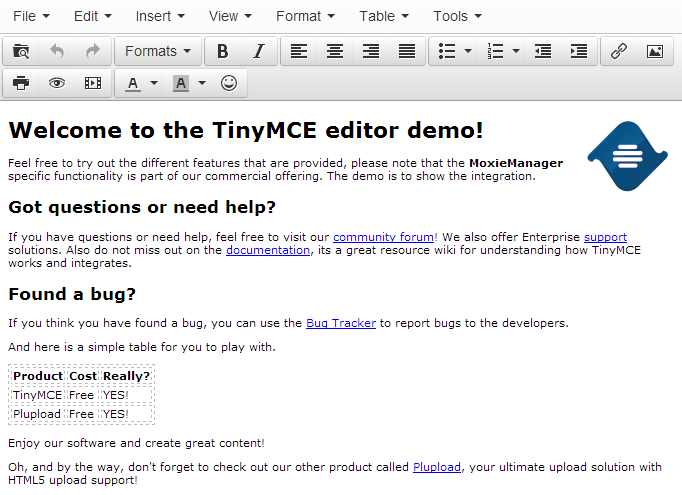Click the 'Got questions or need help?' heading

[x=142, y=207]
